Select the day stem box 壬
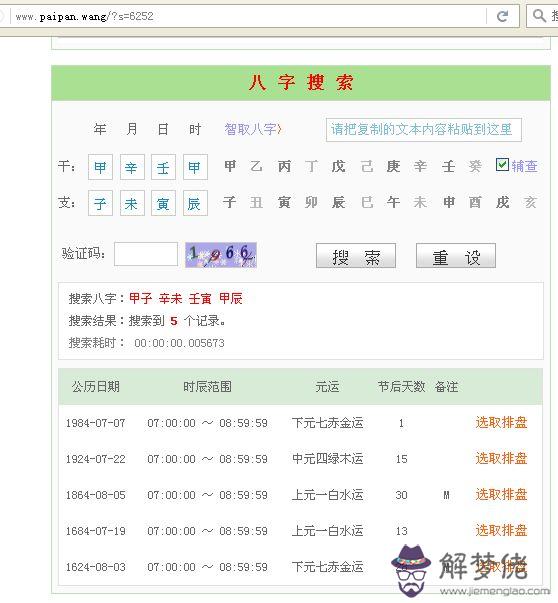Image resolution: width=558 pixels, height=603 pixels. [x=163, y=167]
